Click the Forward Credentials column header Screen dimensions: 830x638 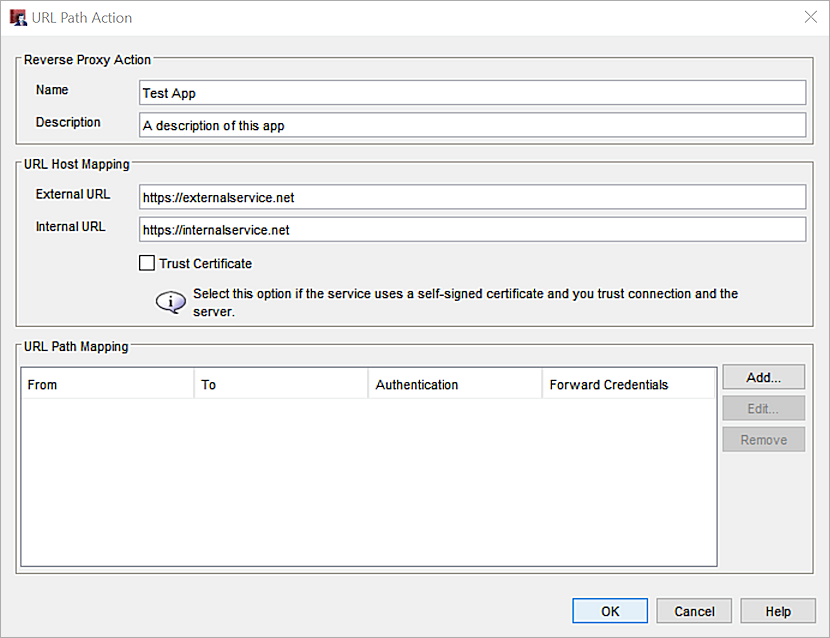[x=629, y=384]
